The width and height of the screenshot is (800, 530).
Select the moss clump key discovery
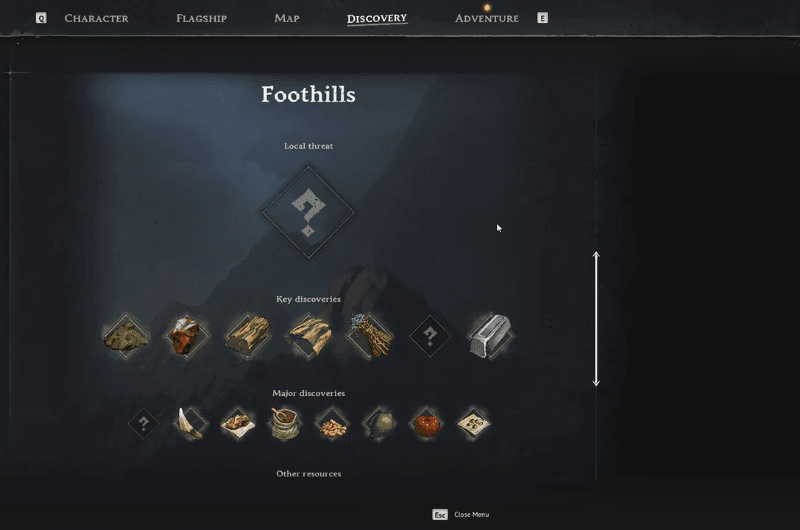126,336
